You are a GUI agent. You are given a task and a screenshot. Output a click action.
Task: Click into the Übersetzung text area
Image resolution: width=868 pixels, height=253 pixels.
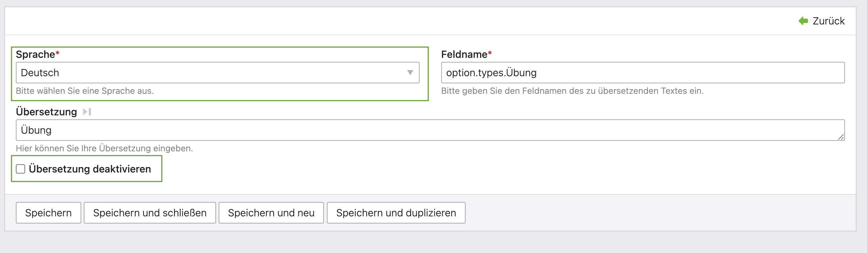[428, 130]
